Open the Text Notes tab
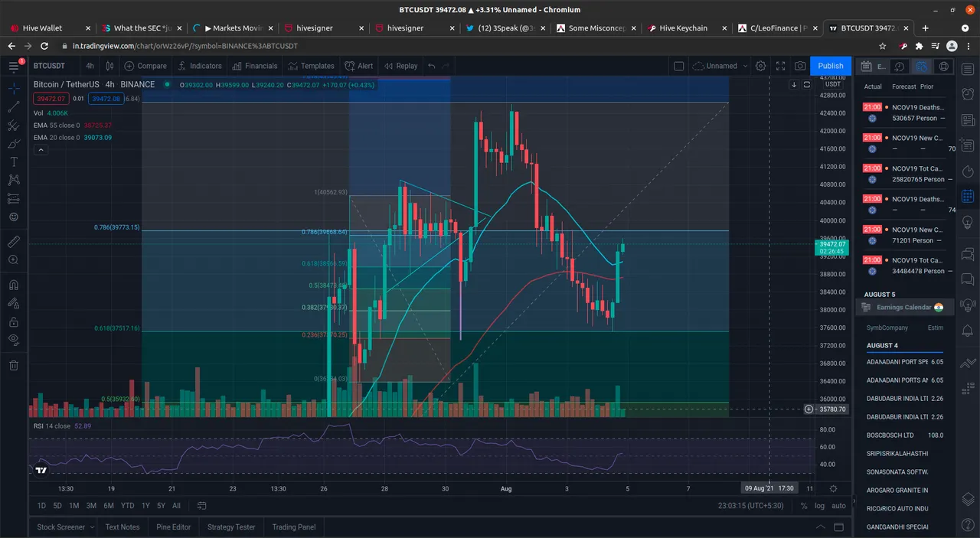The image size is (980, 538). [x=122, y=527]
